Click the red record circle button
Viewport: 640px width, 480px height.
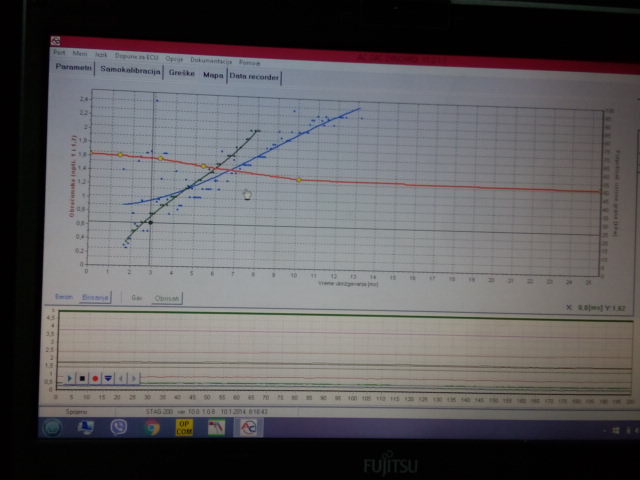click(x=95, y=379)
